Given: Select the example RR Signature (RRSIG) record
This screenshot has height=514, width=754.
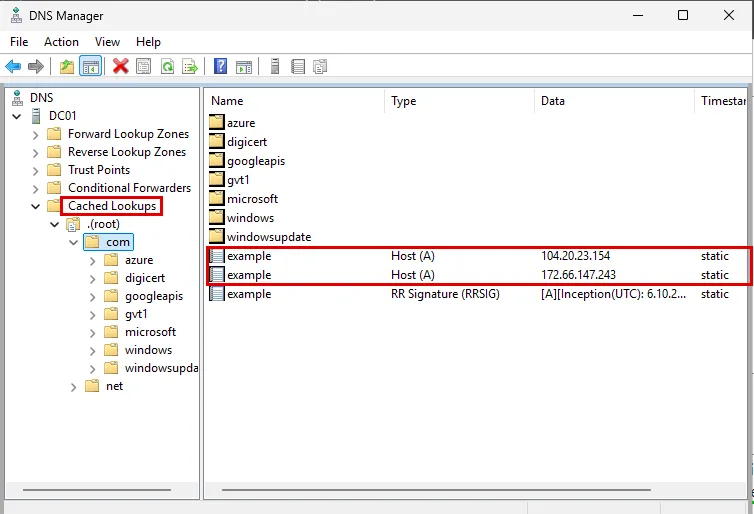Looking at the screenshot, I should click(478, 294).
